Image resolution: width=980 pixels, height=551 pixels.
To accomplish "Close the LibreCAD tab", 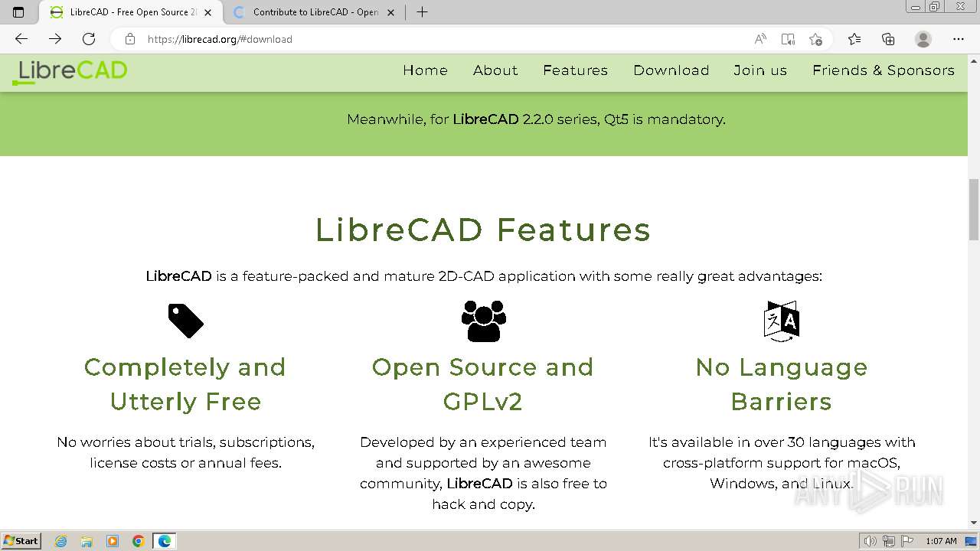I will point(207,12).
